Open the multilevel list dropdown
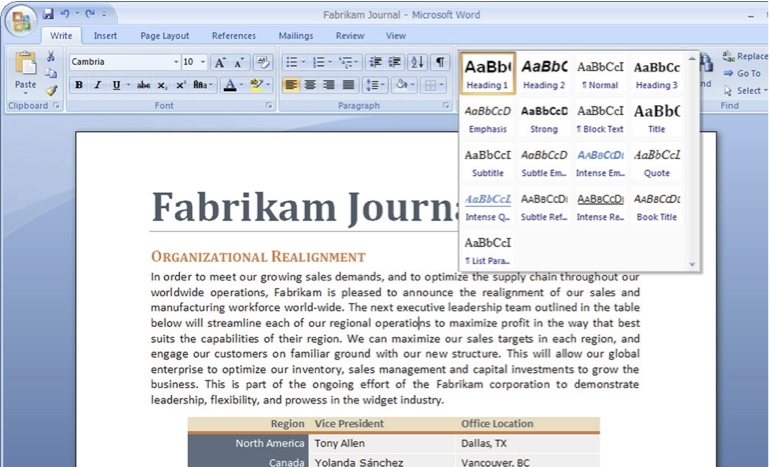 (x=350, y=62)
